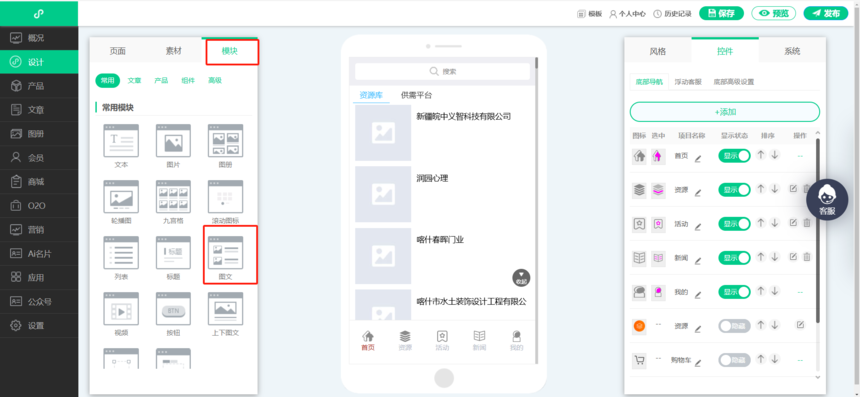Click edit pencil next to 首页

pyautogui.click(x=698, y=159)
